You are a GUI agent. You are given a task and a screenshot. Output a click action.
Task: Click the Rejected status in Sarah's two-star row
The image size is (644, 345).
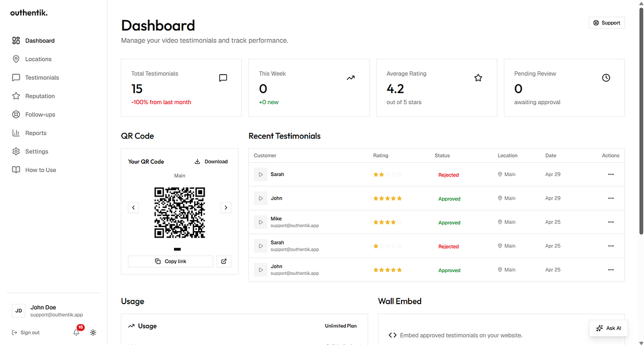(x=448, y=175)
